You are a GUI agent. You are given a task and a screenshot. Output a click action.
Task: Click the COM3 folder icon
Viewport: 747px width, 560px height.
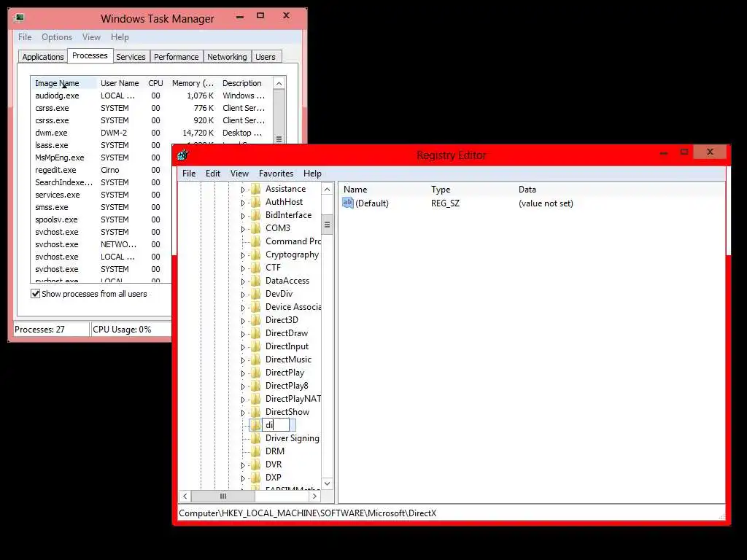coord(256,228)
